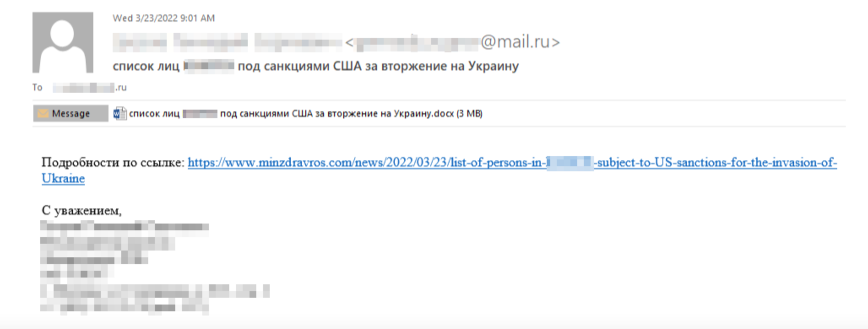The height and width of the screenshot is (329, 868).
Task: Switch to the Message tab
Action: [x=71, y=113]
